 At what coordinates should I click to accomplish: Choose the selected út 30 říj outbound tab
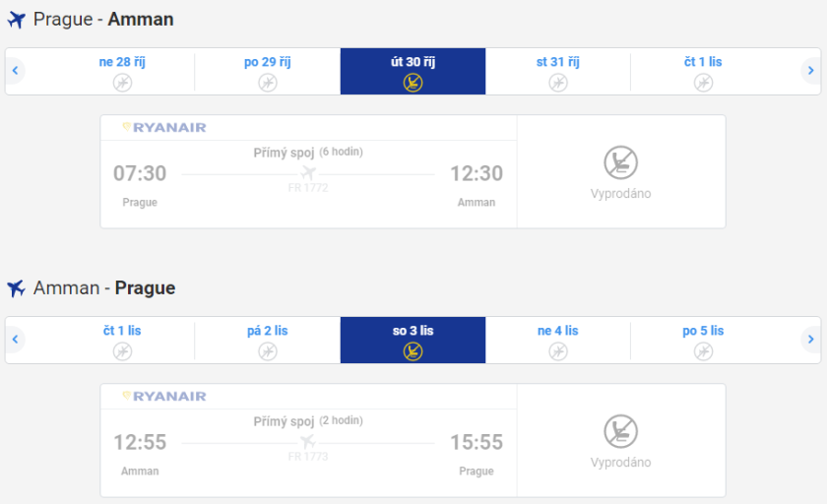(413, 71)
